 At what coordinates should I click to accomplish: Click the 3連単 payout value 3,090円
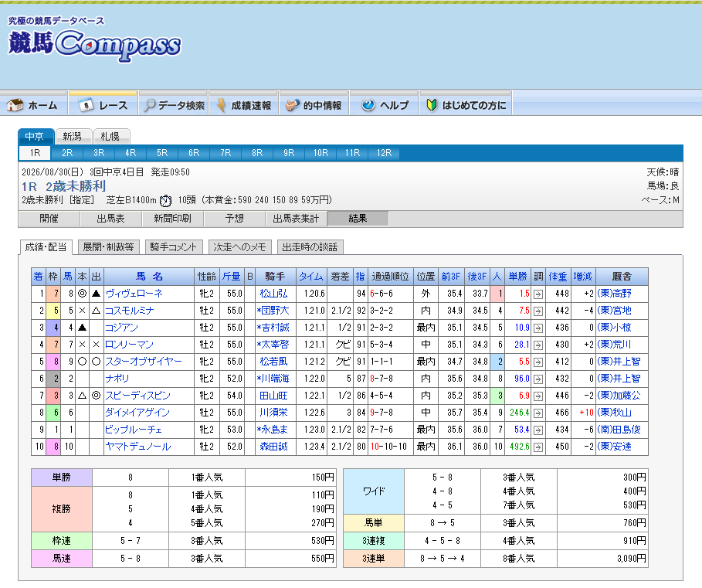631,559
